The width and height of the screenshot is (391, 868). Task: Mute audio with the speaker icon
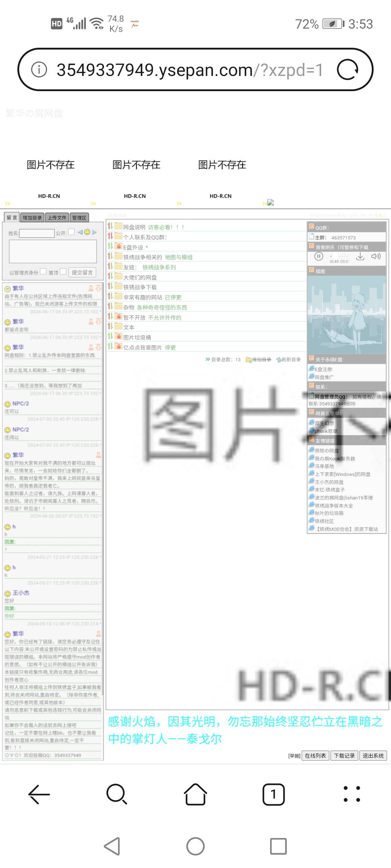tap(376, 256)
